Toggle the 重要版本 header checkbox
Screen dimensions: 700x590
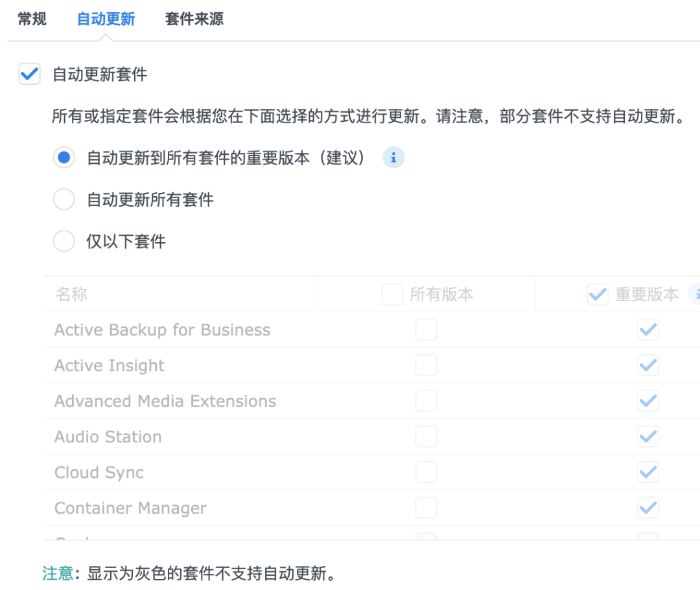pyautogui.click(x=597, y=295)
